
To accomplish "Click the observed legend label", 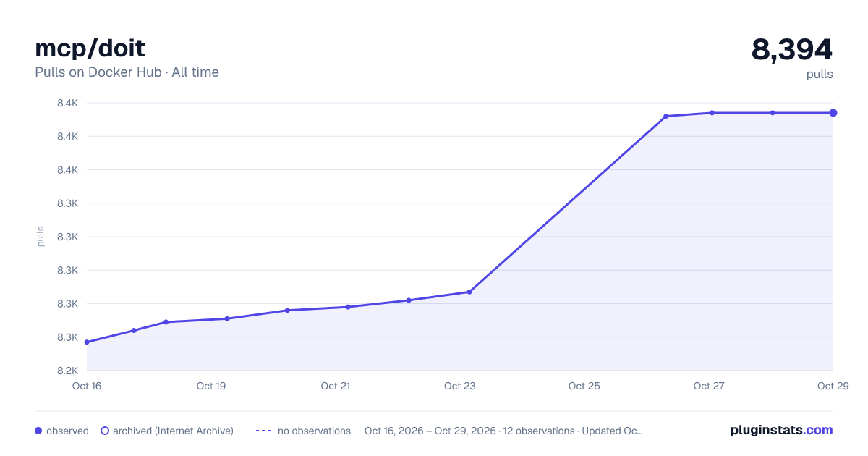I will click(x=67, y=431).
